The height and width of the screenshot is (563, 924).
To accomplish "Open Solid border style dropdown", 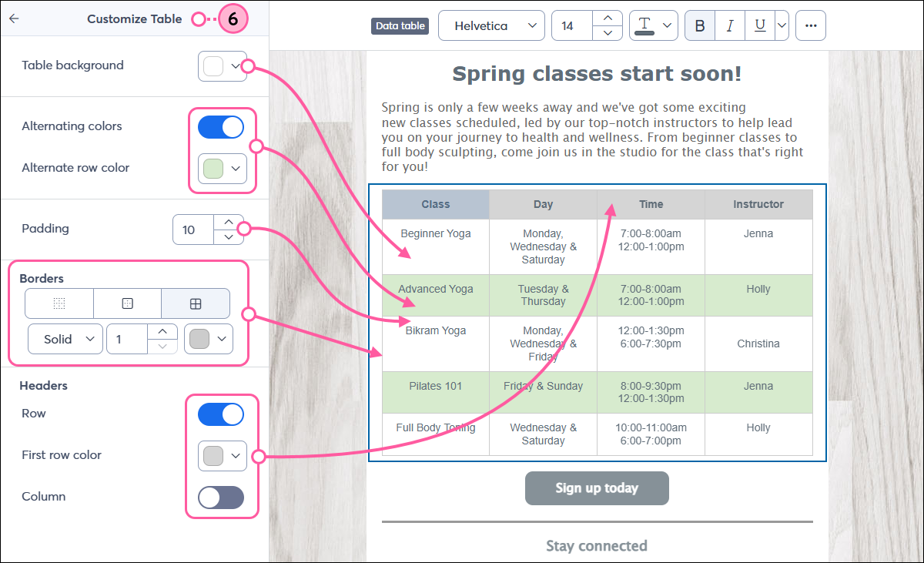I will click(65, 339).
